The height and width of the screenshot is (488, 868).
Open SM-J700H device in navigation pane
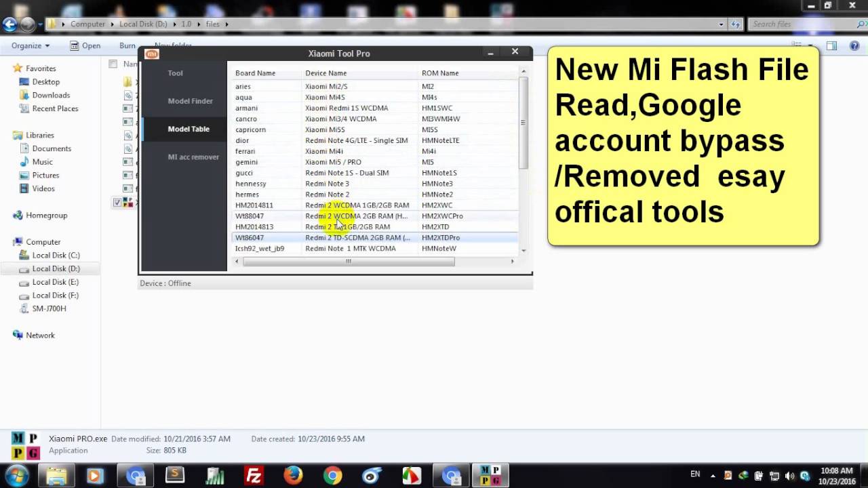coord(49,308)
